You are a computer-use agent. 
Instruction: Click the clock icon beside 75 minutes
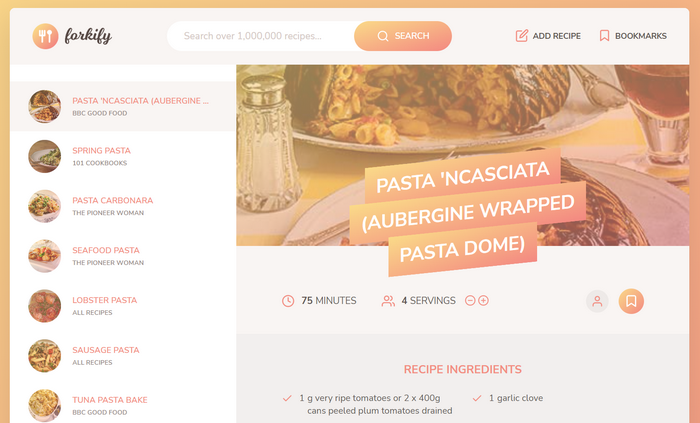[x=288, y=301]
